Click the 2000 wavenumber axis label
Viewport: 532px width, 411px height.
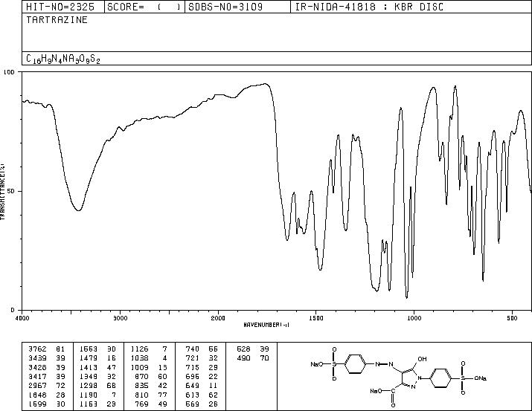point(218,318)
